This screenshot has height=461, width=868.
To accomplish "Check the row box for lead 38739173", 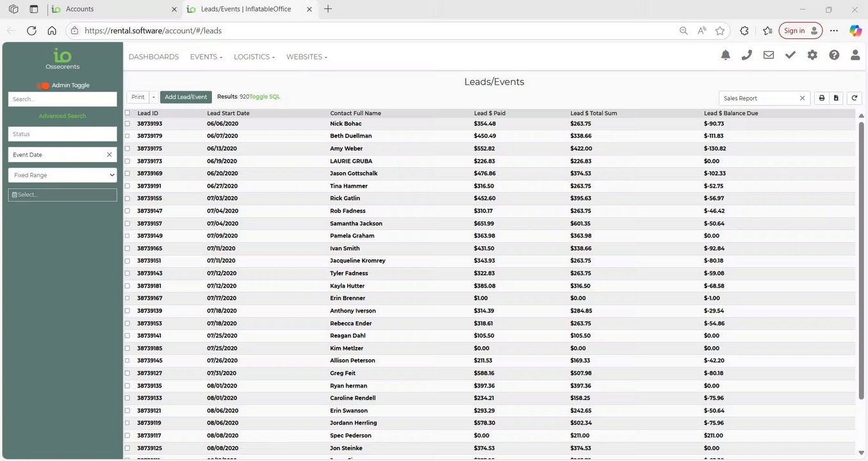I will (x=127, y=161).
